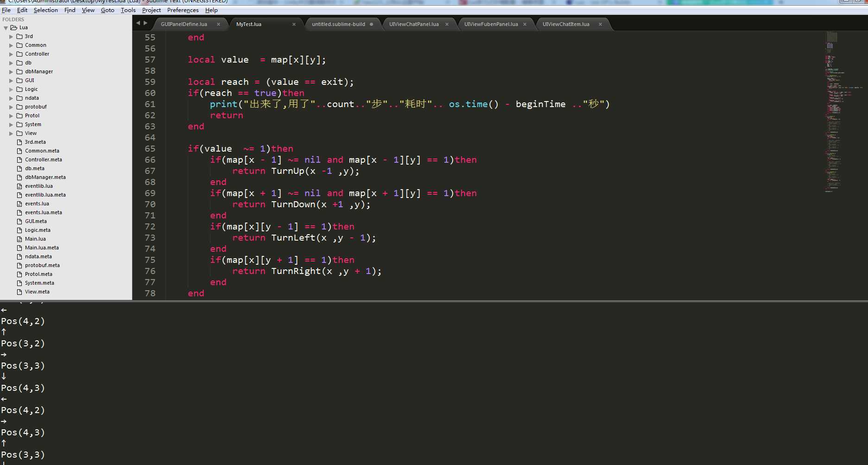Close the UIViewChatItem.lua tab

[x=600, y=24]
